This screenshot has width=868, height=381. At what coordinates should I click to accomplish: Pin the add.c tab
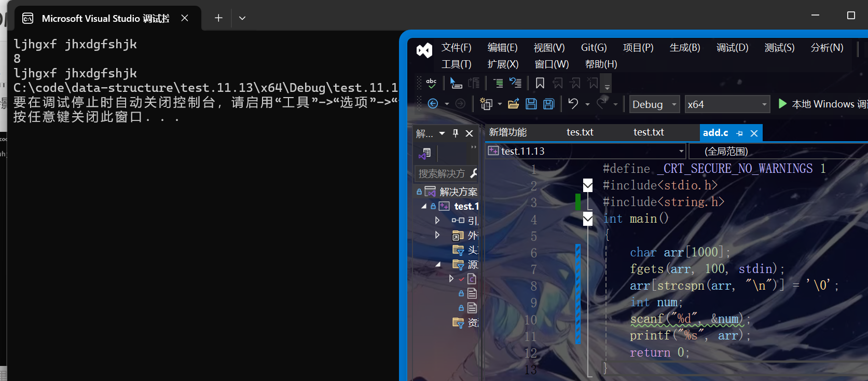coord(740,133)
